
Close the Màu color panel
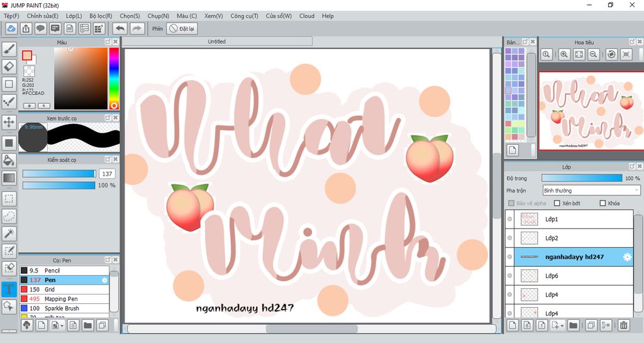pos(116,42)
